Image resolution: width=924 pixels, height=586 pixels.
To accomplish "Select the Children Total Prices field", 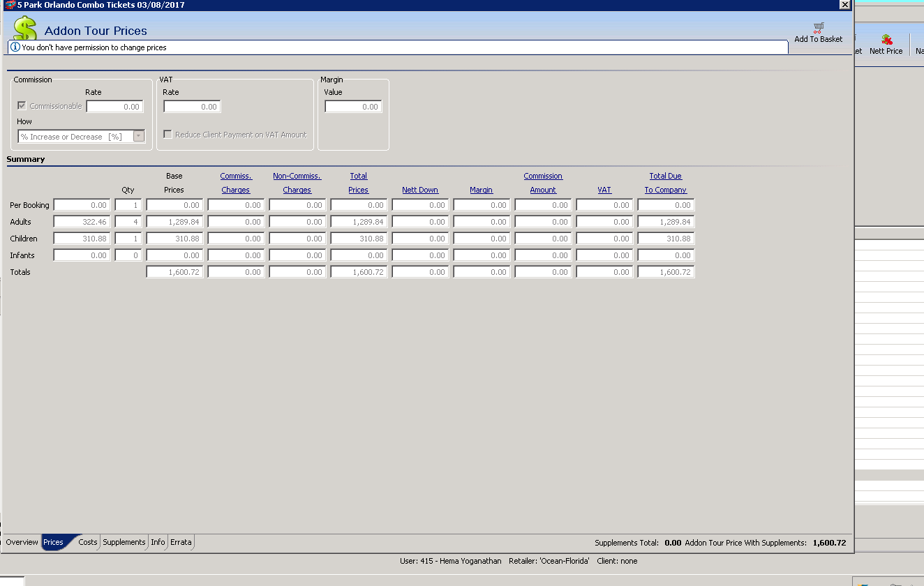I will (359, 239).
